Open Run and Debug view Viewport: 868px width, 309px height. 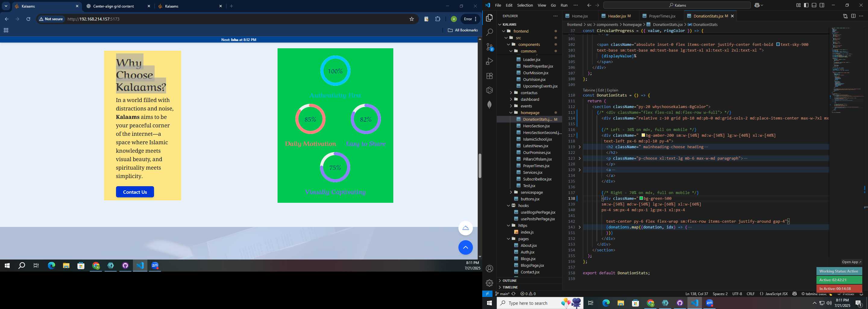pyautogui.click(x=489, y=61)
